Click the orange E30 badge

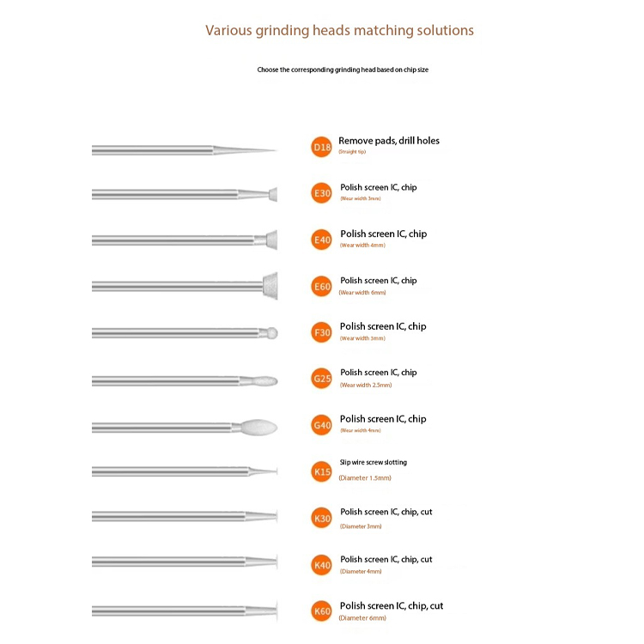[x=322, y=193]
